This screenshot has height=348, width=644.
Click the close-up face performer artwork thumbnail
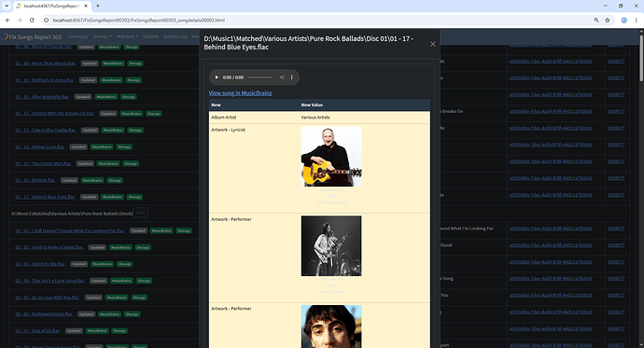(331, 327)
